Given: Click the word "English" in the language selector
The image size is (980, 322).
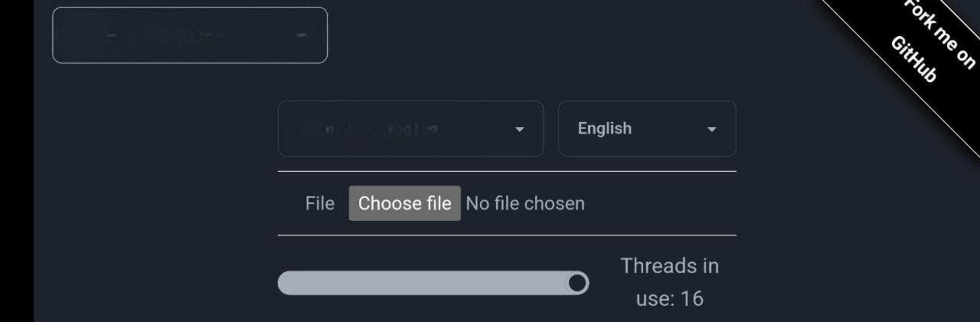Looking at the screenshot, I should [604, 129].
